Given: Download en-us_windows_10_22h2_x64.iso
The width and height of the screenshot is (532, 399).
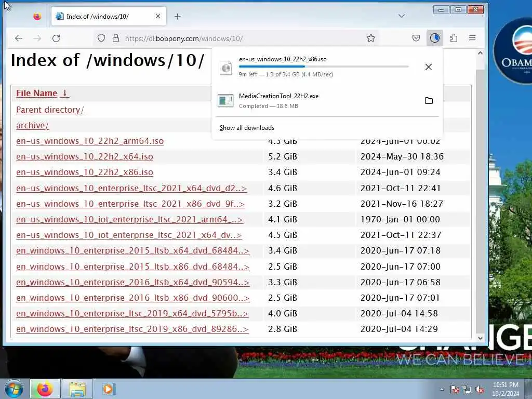Looking at the screenshot, I should (x=85, y=157).
